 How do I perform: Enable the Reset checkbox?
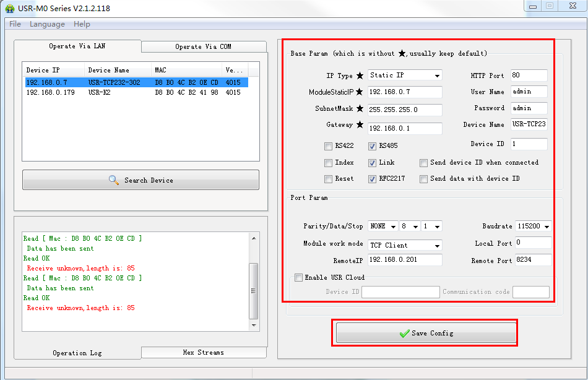point(328,179)
